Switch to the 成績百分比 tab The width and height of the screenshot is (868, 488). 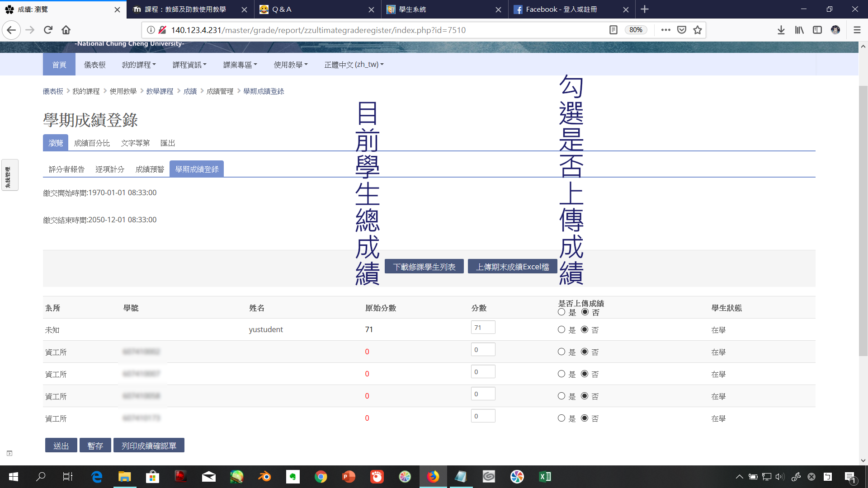click(92, 143)
